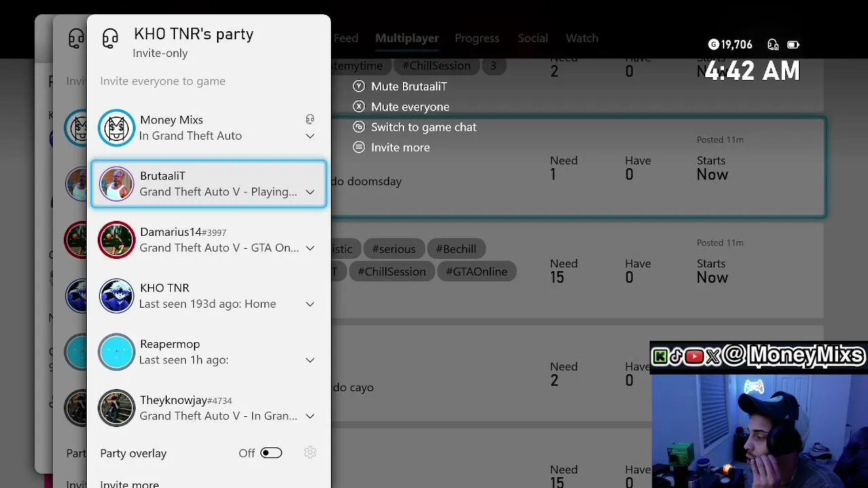The image size is (868, 488).
Task: Expand Damarius14 row chevron
Action: pos(310,248)
